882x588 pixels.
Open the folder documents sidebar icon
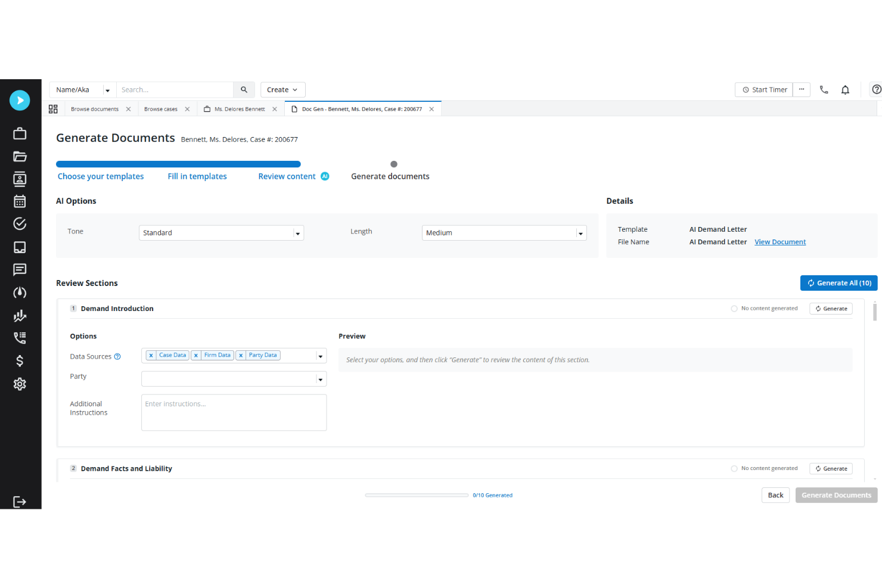click(x=20, y=157)
